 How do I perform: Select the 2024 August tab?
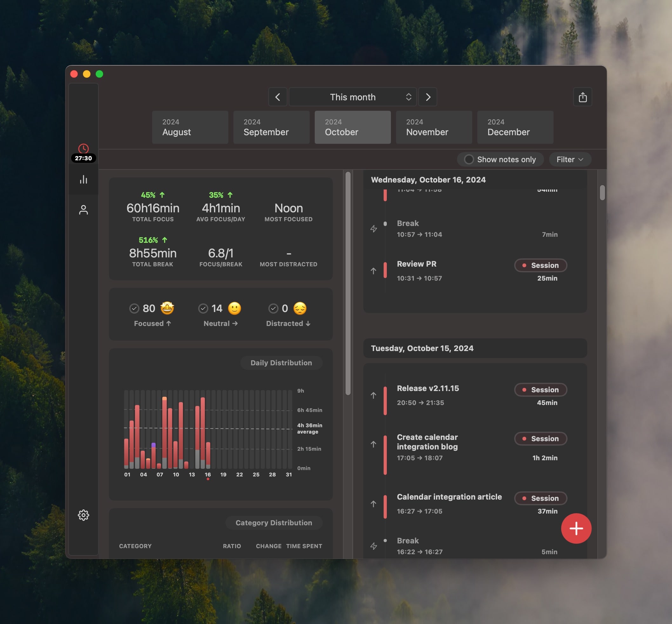(190, 127)
